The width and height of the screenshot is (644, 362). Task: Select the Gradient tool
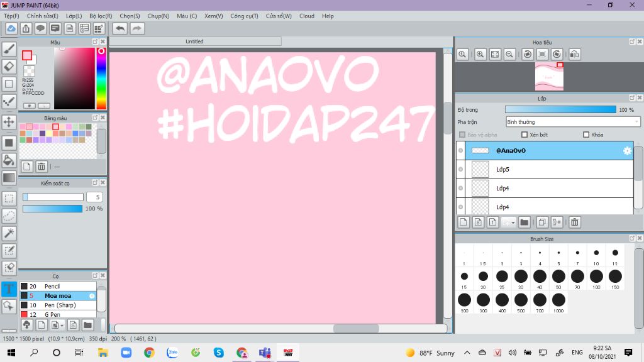pos(9,178)
